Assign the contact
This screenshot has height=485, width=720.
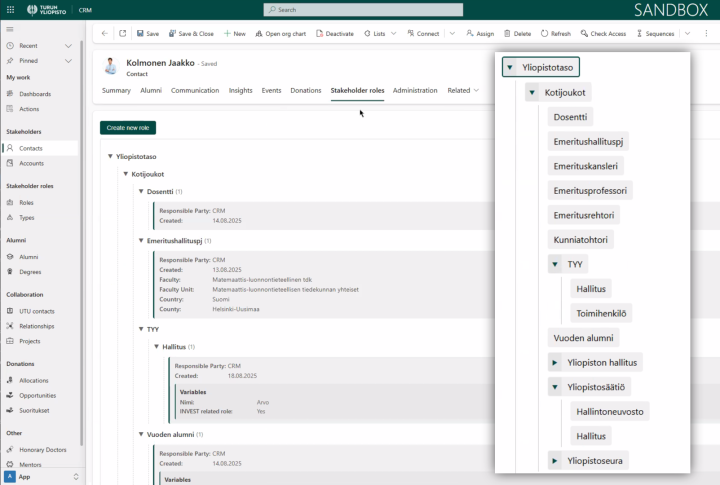tap(480, 34)
